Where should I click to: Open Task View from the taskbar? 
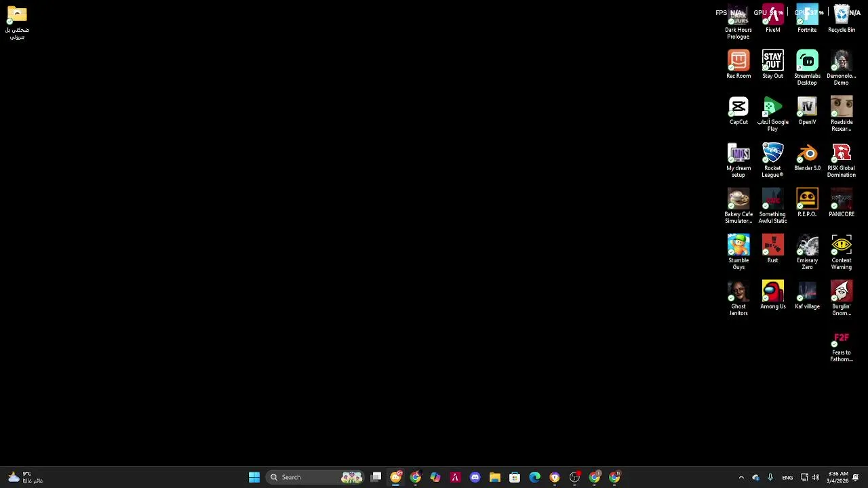[376, 477]
